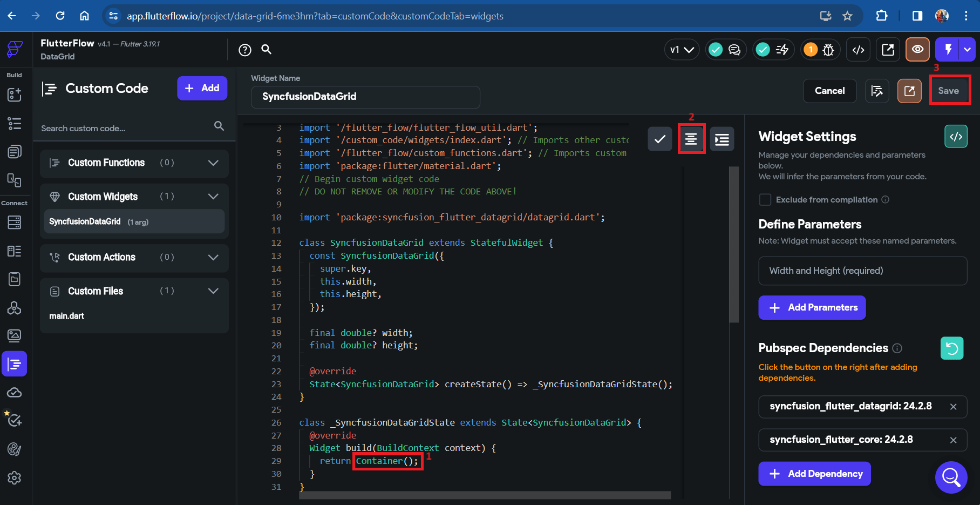
Task: Open the Media Assets sidebar icon
Action: tap(15, 335)
